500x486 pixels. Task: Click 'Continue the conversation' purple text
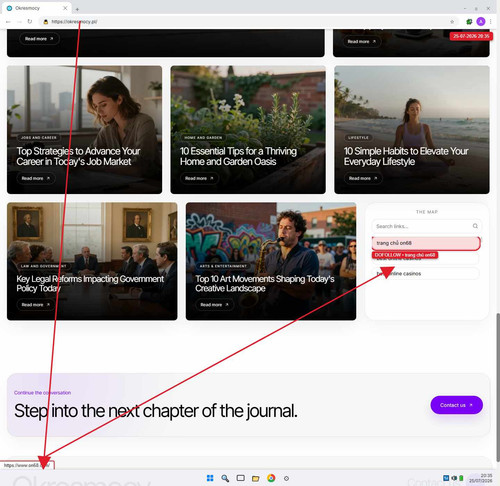point(42,393)
